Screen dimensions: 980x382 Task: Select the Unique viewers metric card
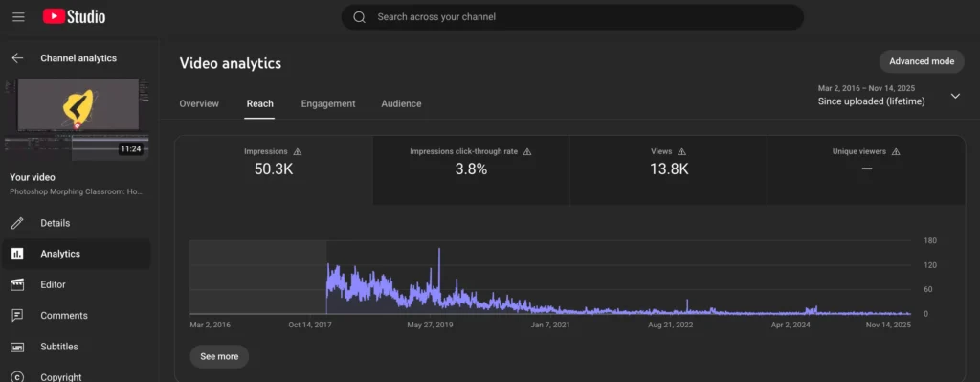pyautogui.click(x=866, y=170)
